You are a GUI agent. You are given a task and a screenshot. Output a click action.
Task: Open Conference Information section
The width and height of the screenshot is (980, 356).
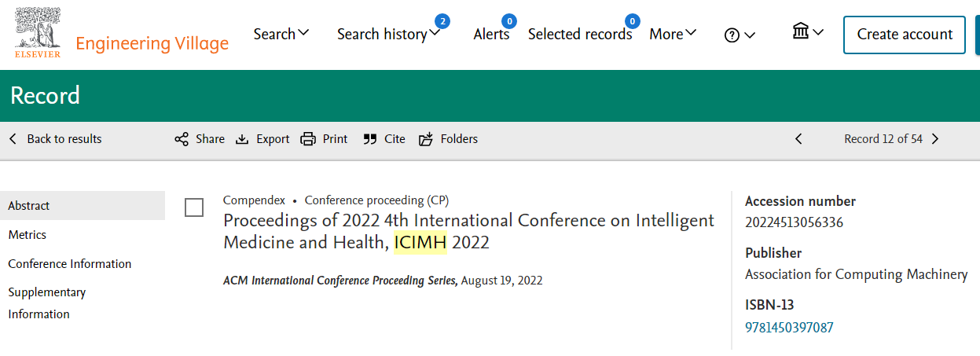point(70,264)
